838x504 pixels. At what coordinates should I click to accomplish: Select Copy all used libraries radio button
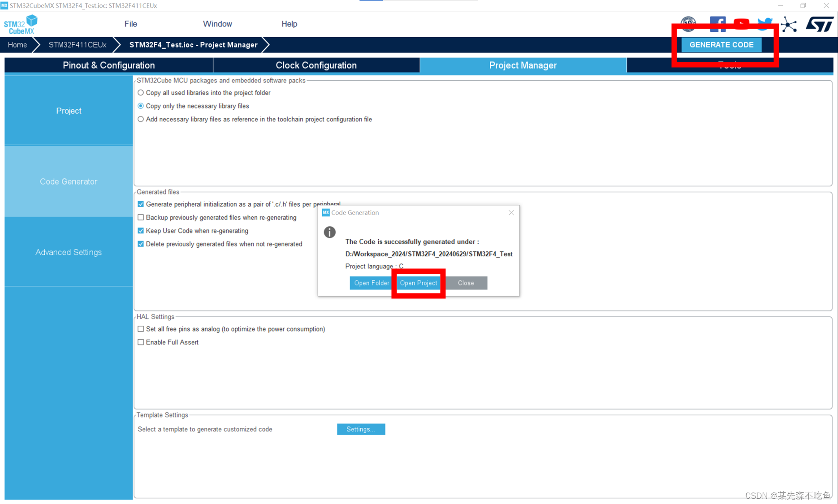(141, 93)
